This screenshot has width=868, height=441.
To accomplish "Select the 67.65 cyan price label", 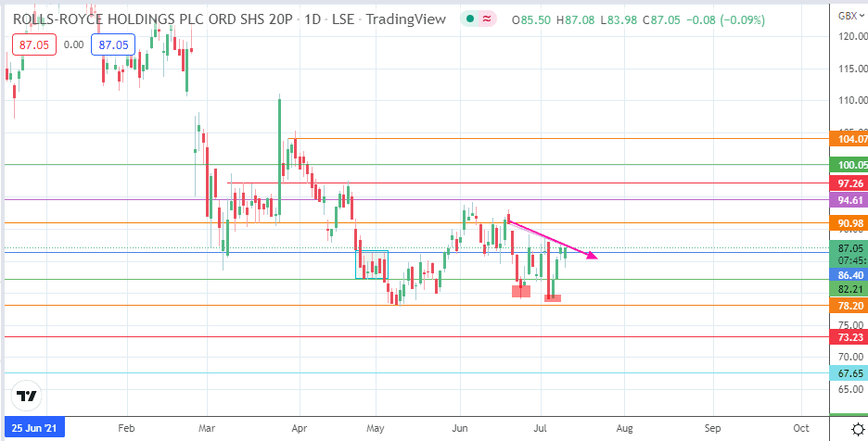I will coord(849,373).
